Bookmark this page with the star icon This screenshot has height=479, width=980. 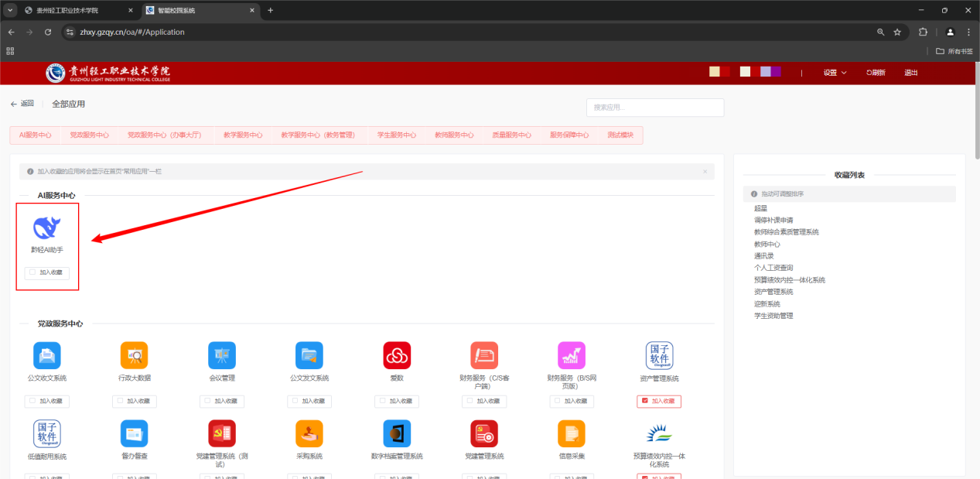(897, 32)
